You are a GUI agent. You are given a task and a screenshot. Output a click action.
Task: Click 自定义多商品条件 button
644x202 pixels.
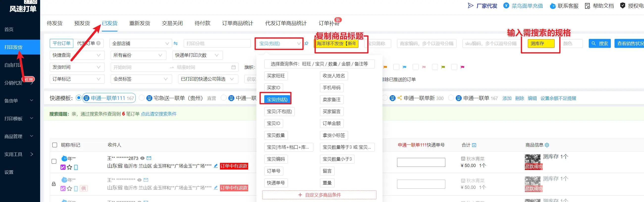pos(319,195)
